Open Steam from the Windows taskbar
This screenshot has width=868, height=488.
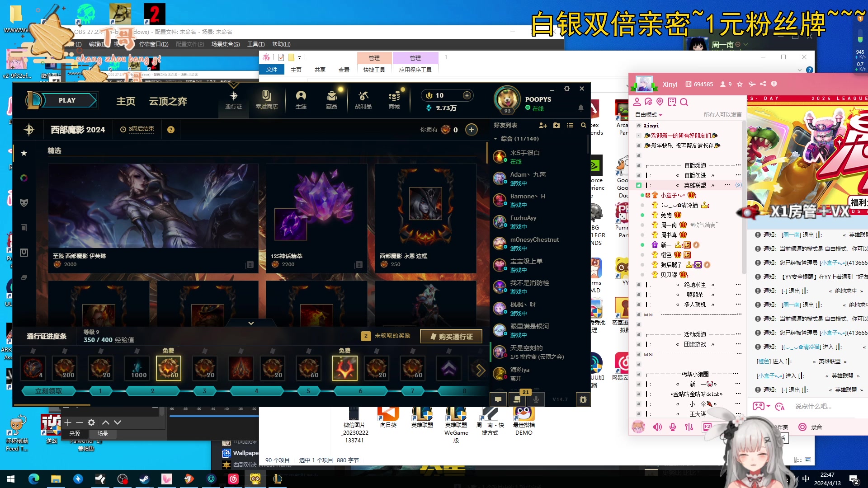[x=144, y=479]
